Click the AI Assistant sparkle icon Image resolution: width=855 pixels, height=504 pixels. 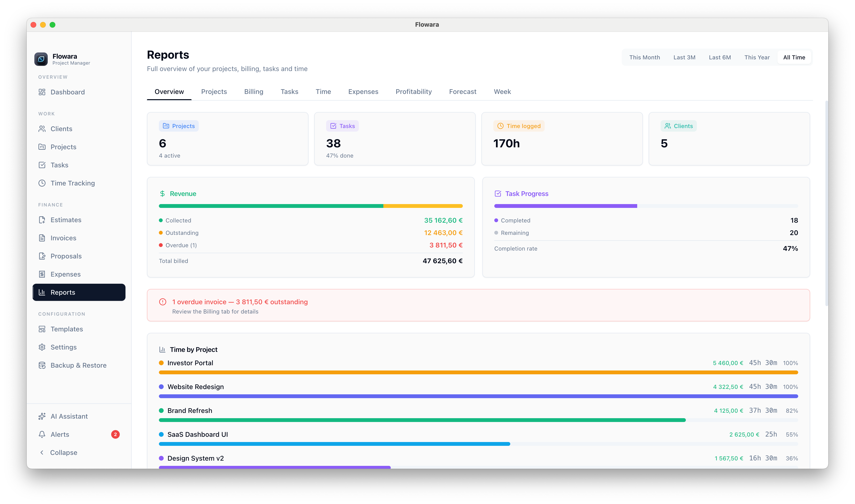[x=42, y=416]
